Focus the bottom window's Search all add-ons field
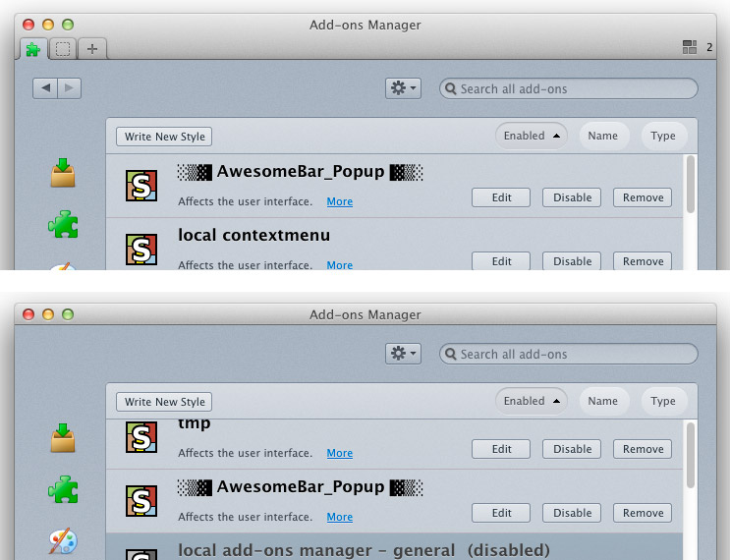The width and height of the screenshot is (730, 560). (x=569, y=354)
